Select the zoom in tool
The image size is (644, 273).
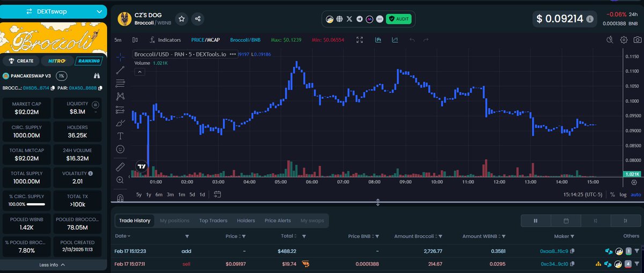(x=120, y=180)
